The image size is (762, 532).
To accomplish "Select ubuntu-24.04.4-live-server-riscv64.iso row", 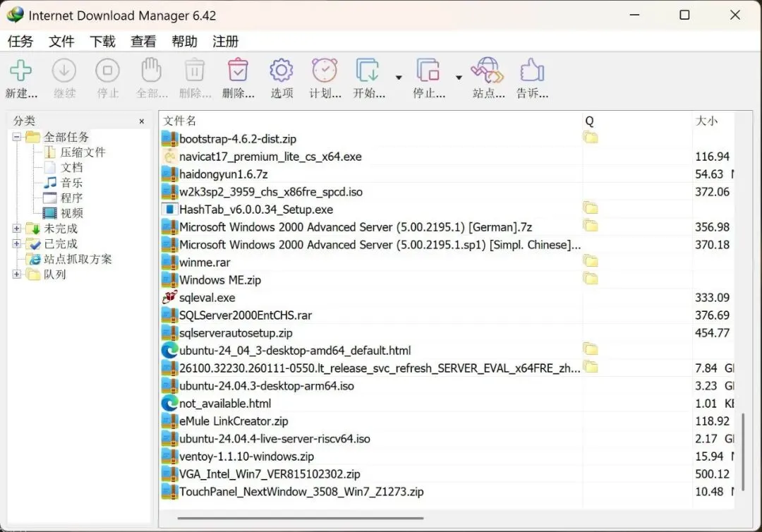I will click(447, 439).
